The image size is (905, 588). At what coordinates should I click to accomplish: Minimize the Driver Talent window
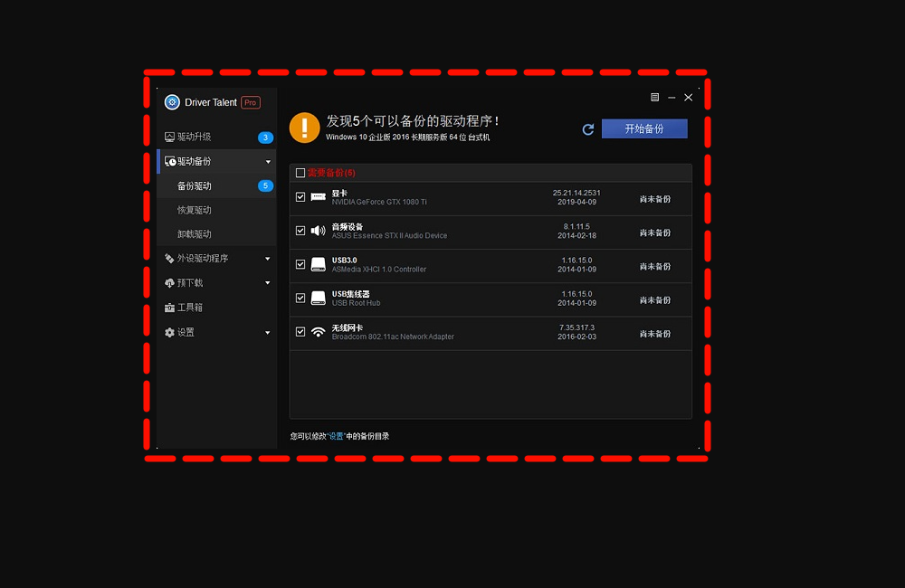click(672, 98)
